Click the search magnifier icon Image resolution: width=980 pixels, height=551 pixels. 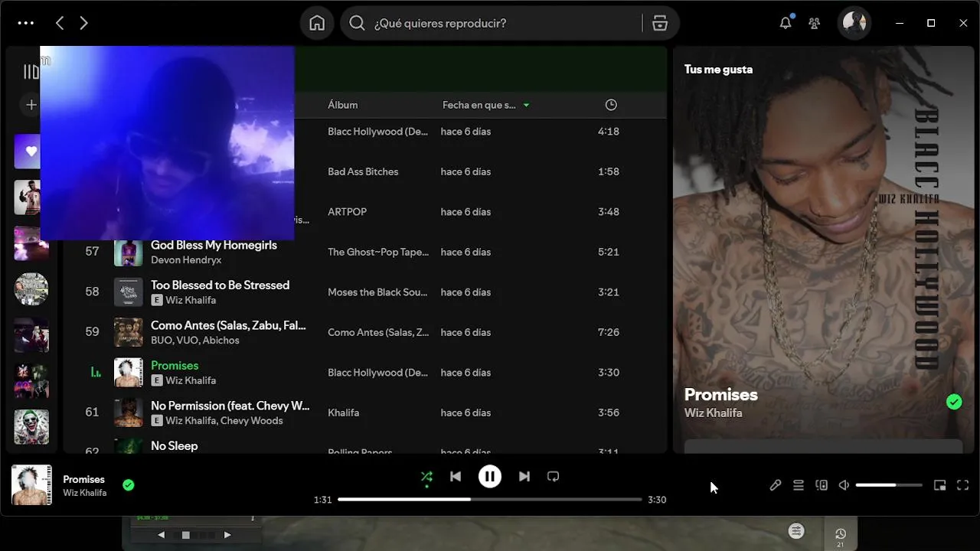pyautogui.click(x=357, y=23)
